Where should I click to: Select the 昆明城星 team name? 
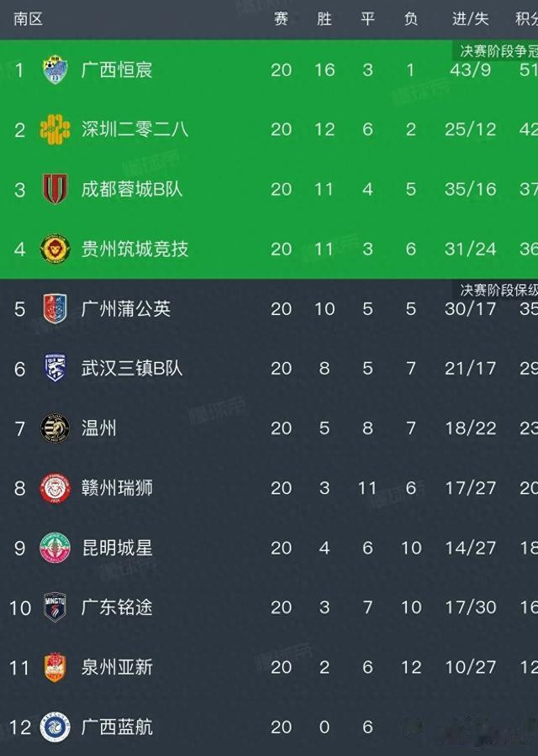pos(117,548)
